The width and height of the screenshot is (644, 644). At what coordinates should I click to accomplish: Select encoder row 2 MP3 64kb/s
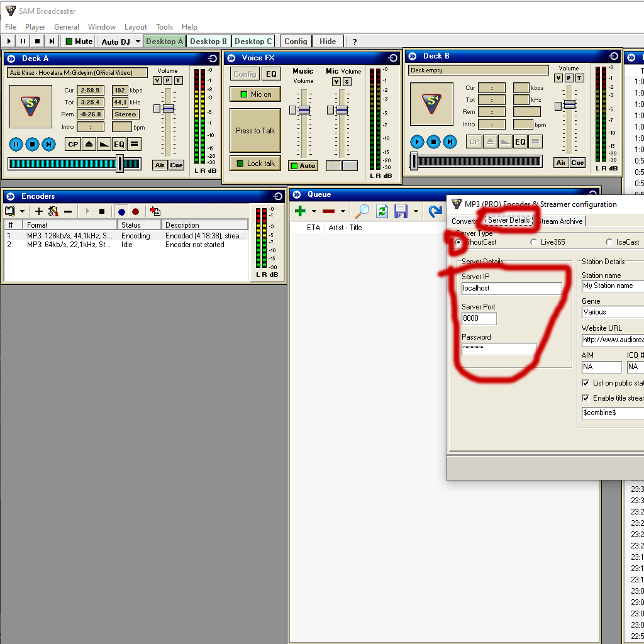[126, 245]
